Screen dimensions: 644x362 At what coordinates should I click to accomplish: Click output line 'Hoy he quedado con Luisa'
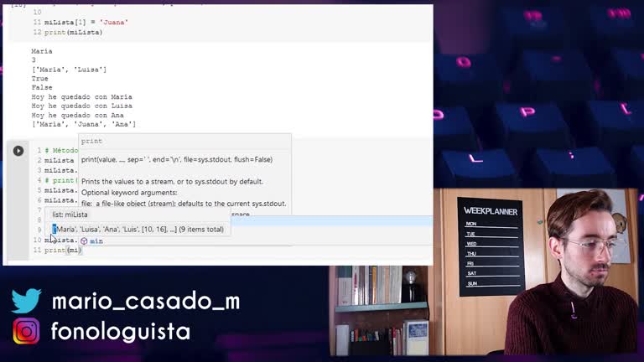[81, 106]
